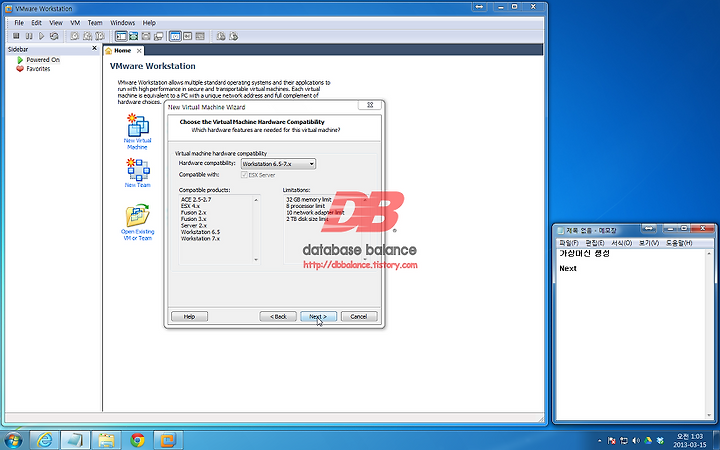
Task: Click the Appliance view toolbar icon
Action: pos(188,36)
